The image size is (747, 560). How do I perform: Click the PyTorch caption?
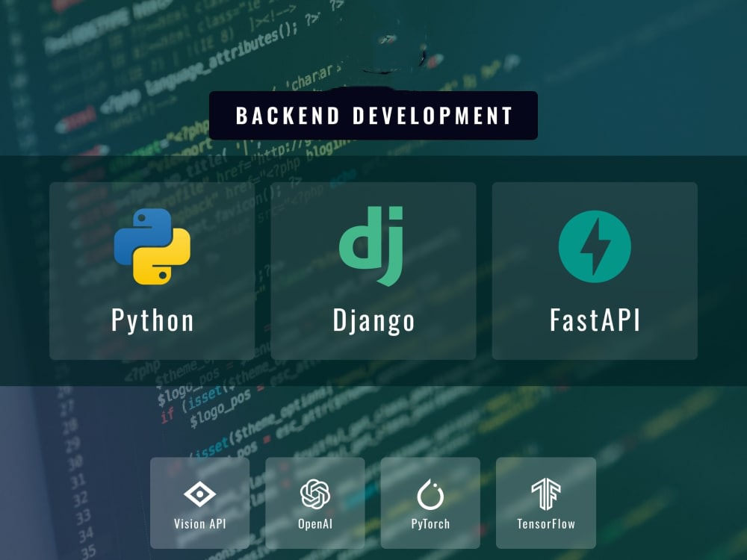(x=431, y=524)
